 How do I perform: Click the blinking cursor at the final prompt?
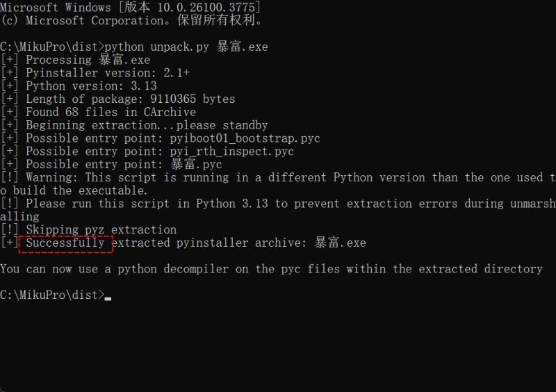tap(108, 297)
